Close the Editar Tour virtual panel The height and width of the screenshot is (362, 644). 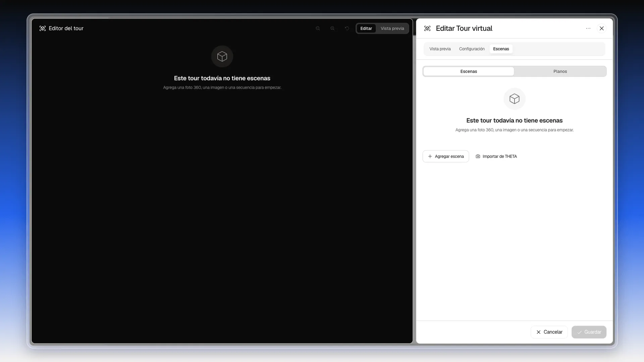pyautogui.click(x=602, y=28)
